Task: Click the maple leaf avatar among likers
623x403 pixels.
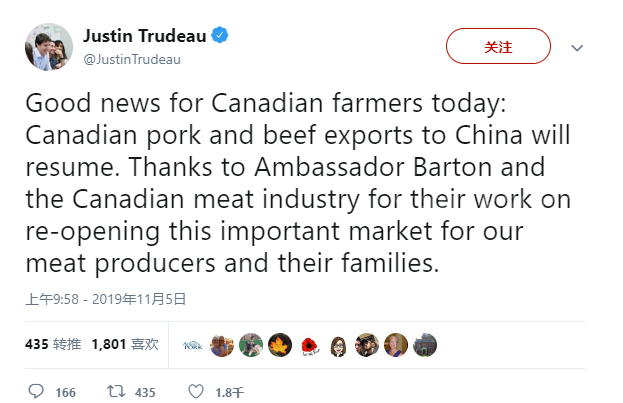Action: point(280,345)
